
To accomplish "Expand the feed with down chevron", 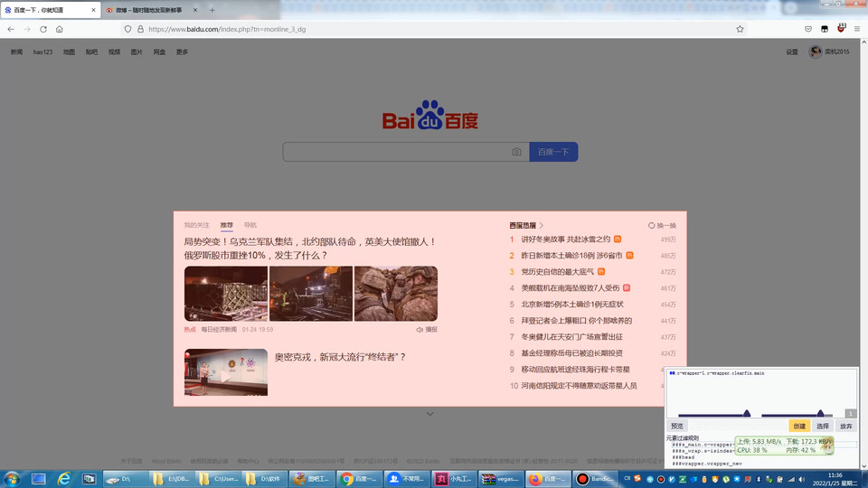I will point(430,414).
